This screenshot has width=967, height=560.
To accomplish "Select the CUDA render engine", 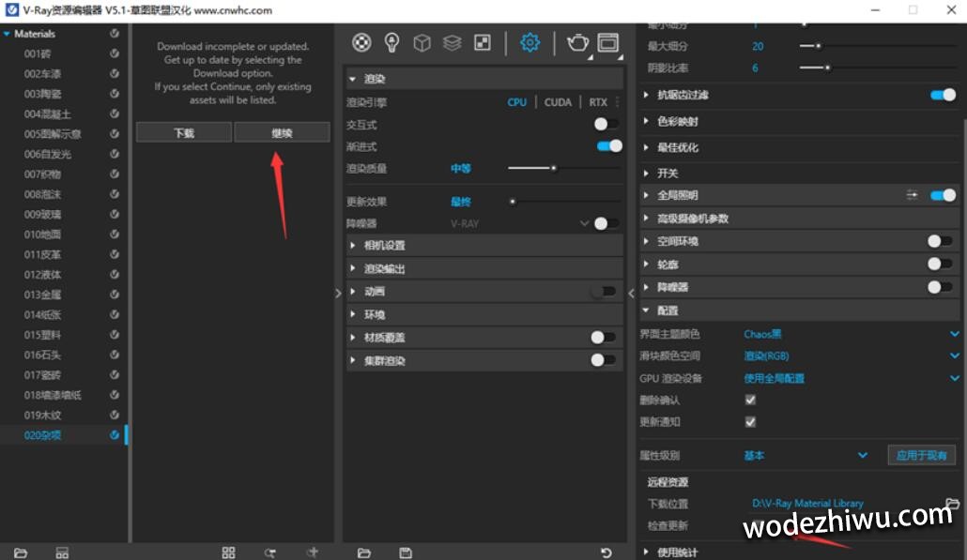I will 558,102.
